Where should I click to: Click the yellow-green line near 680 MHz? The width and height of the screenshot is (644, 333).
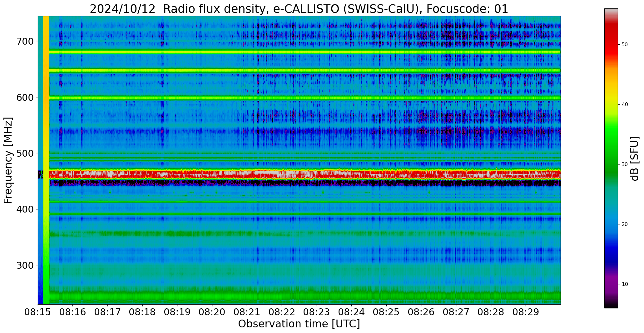tap(305, 52)
